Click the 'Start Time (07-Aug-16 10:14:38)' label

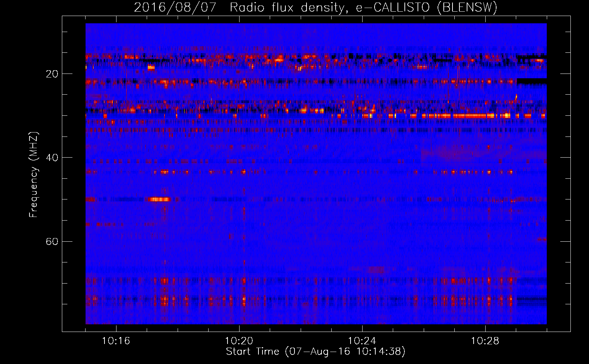pos(316,352)
